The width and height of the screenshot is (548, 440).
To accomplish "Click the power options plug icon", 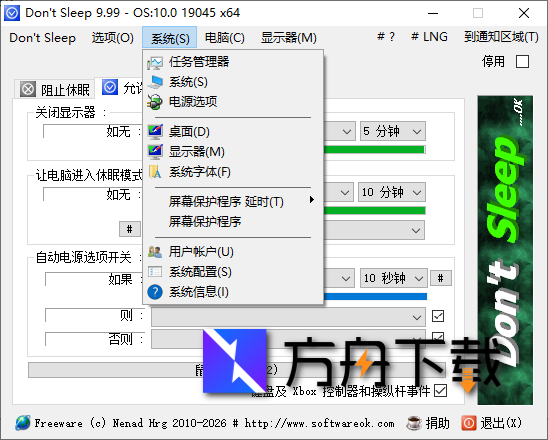I will pyautogui.click(x=155, y=102).
